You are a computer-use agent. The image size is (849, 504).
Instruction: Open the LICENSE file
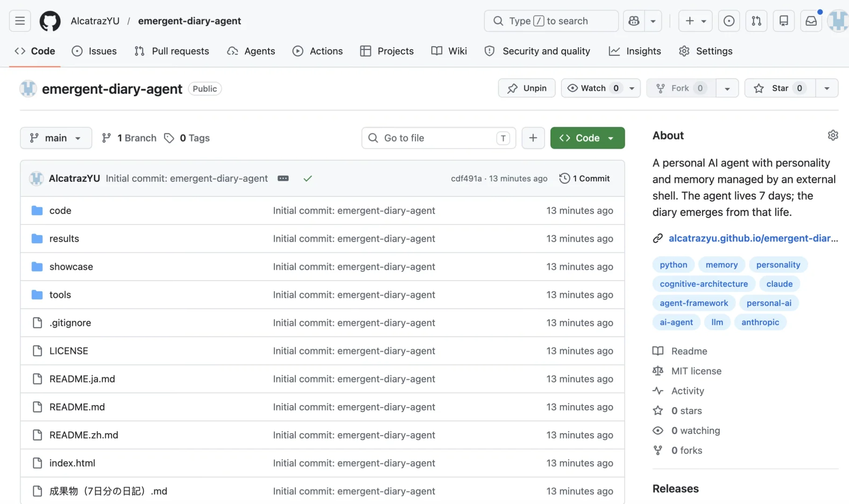click(x=69, y=350)
